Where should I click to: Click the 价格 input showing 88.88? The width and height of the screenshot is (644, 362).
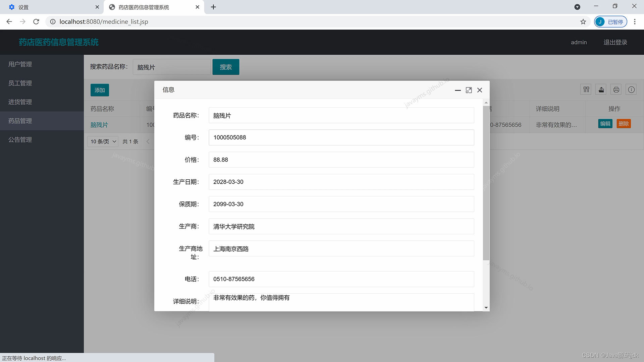pos(341,160)
